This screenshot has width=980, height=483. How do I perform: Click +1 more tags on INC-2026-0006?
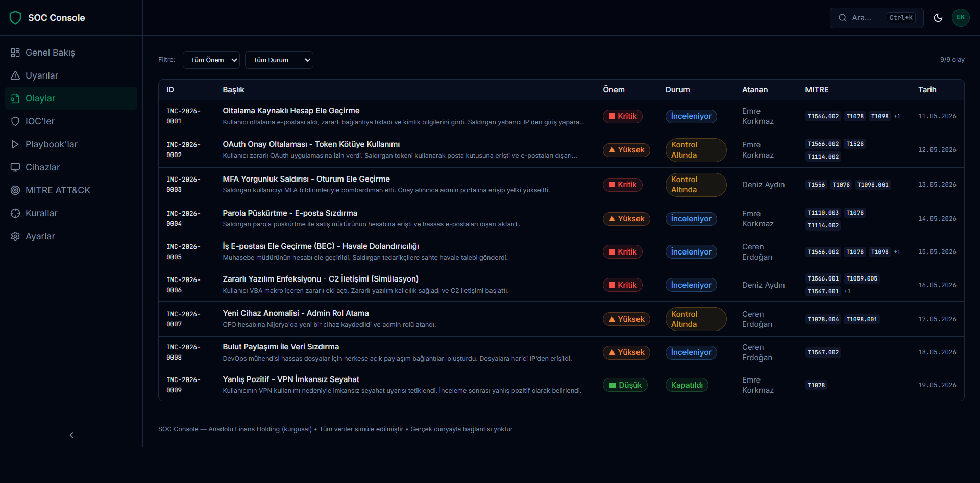pos(847,291)
